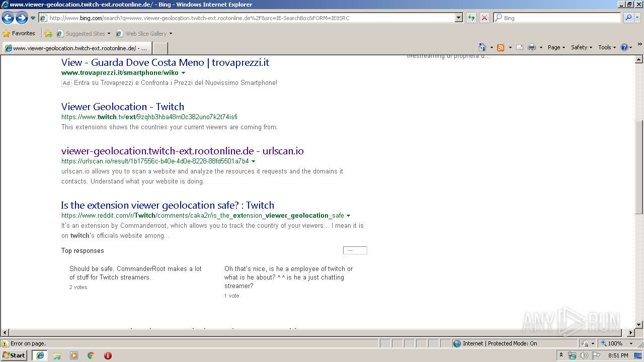Open Suggested Sites dropdown
Viewport: 644px width, 362px height.
tap(84, 34)
